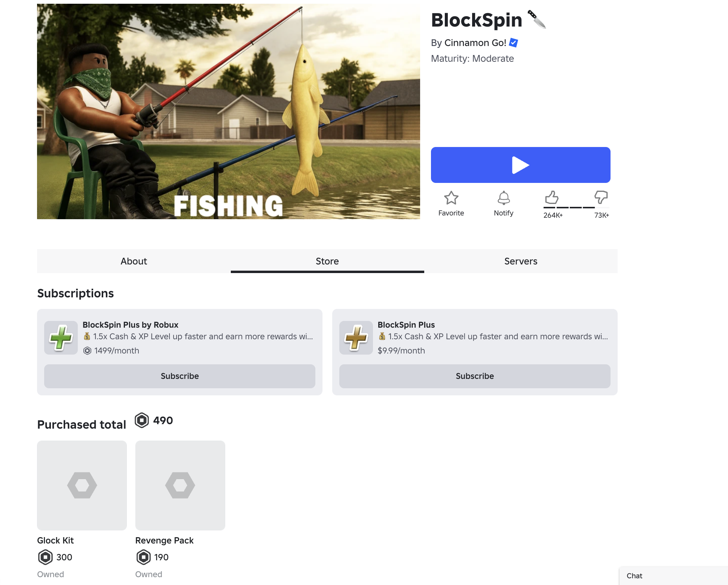The width and height of the screenshot is (728, 585).
Task: Click the thumbs down dislike icon
Action: pyautogui.click(x=601, y=197)
